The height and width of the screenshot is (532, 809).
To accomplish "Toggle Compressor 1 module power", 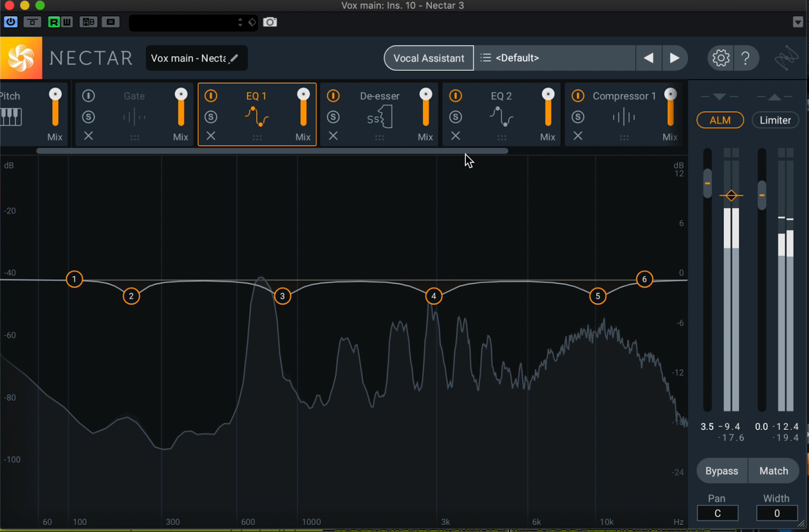I will coord(578,95).
